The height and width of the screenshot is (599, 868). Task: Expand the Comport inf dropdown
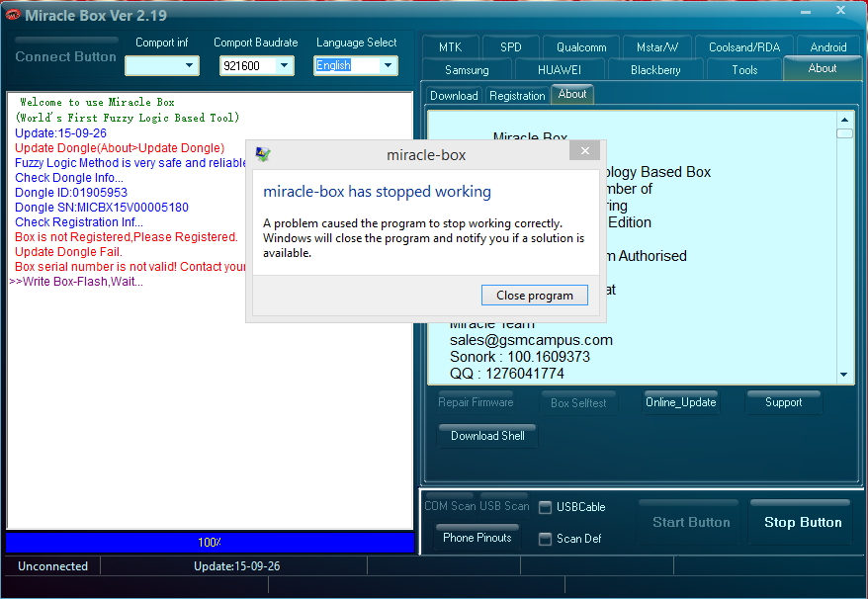190,65
